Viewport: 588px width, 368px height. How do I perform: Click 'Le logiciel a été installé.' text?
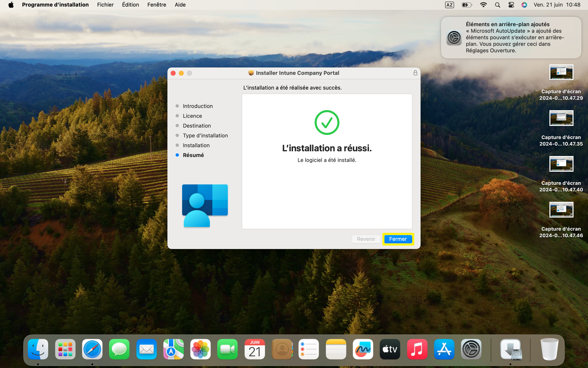point(327,160)
